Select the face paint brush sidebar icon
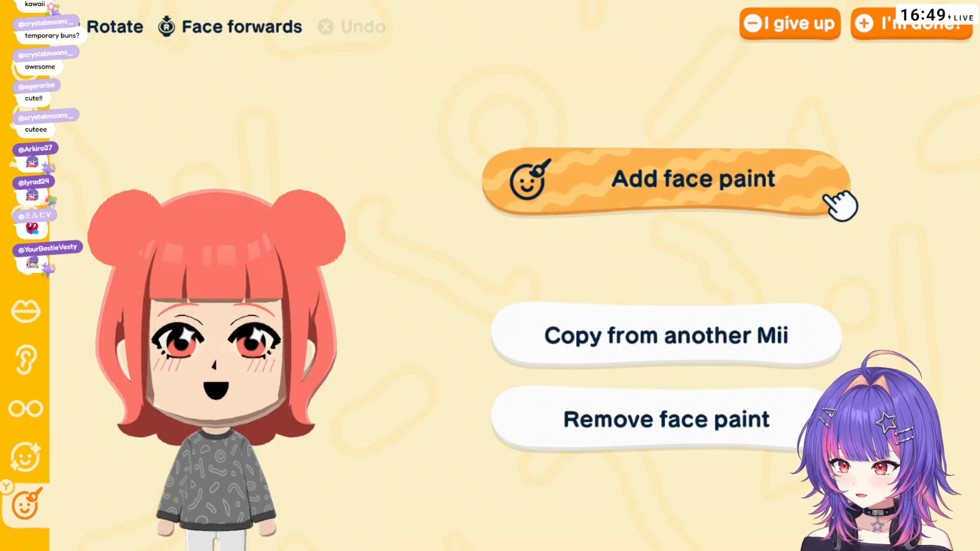980x551 pixels. coord(26,504)
